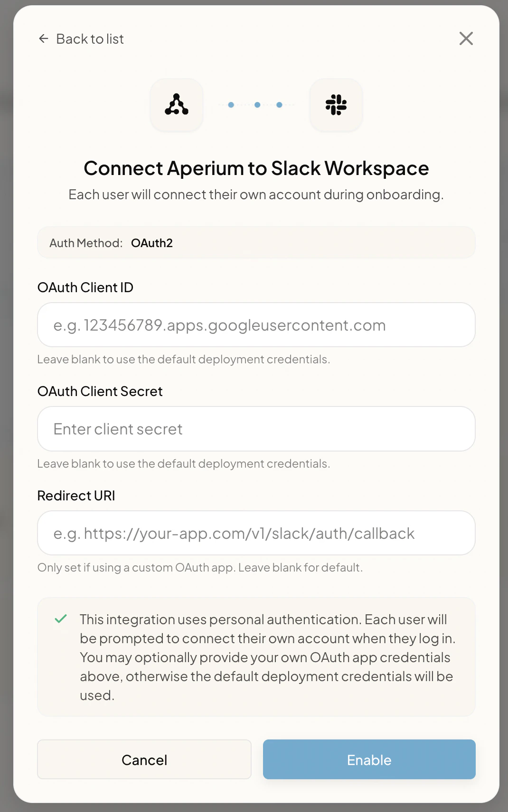Screen dimensions: 508x812
Task: Click the hint below the OAuth Client ID field
Action: pos(184,360)
